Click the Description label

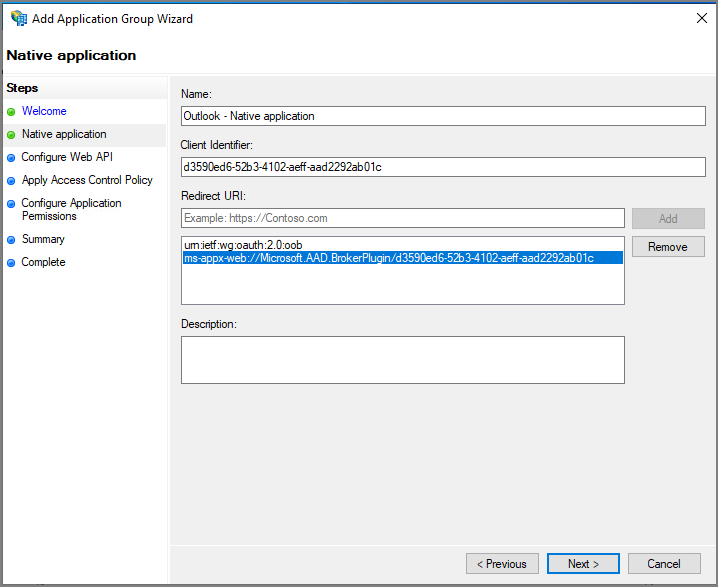(x=209, y=324)
